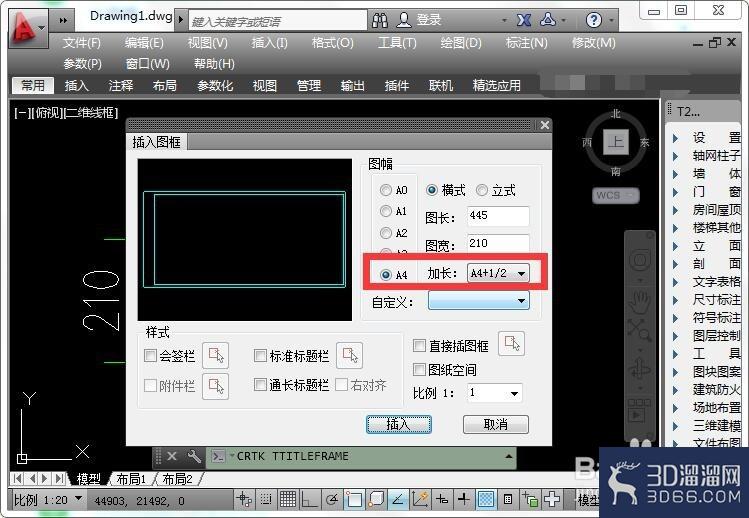The image size is (749, 518).
Task: Select the A4 paper size radio
Action: tap(385, 274)
